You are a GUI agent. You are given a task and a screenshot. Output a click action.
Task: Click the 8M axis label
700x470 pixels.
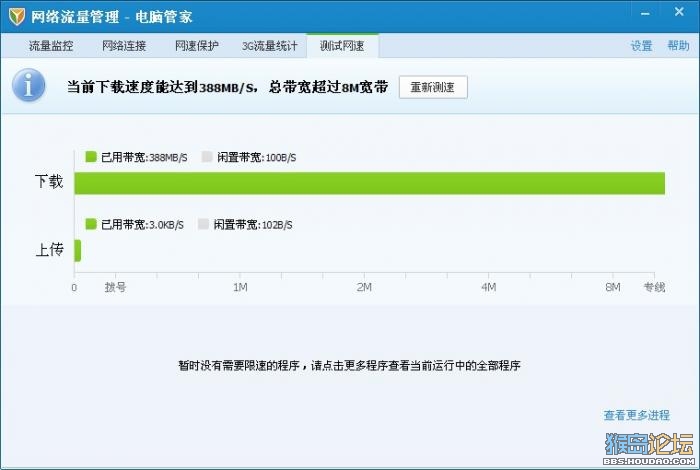click(x=613, y=287)
